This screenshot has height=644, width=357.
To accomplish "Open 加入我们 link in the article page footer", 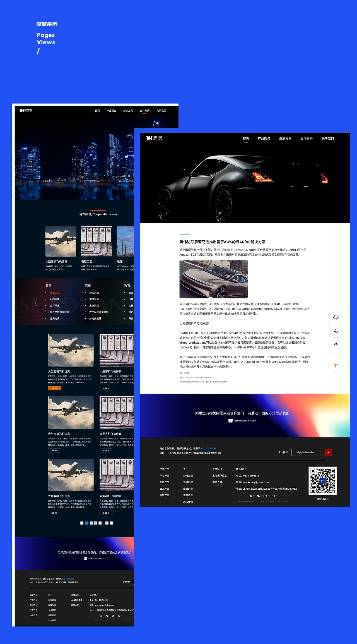I will [188, 502].
